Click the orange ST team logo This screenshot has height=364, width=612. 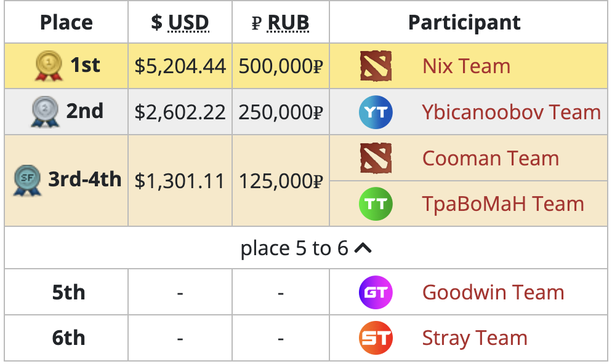coord(376,338)
